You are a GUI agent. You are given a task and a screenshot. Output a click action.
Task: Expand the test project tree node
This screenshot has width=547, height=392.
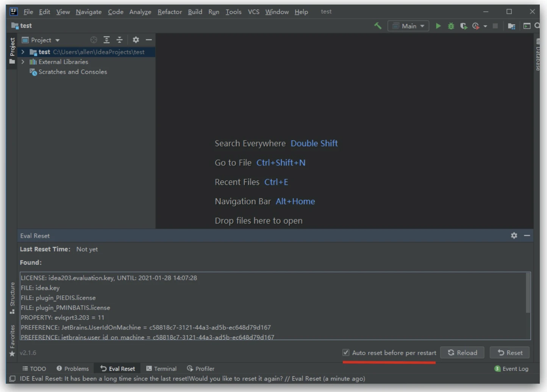(x=23, y=52)
